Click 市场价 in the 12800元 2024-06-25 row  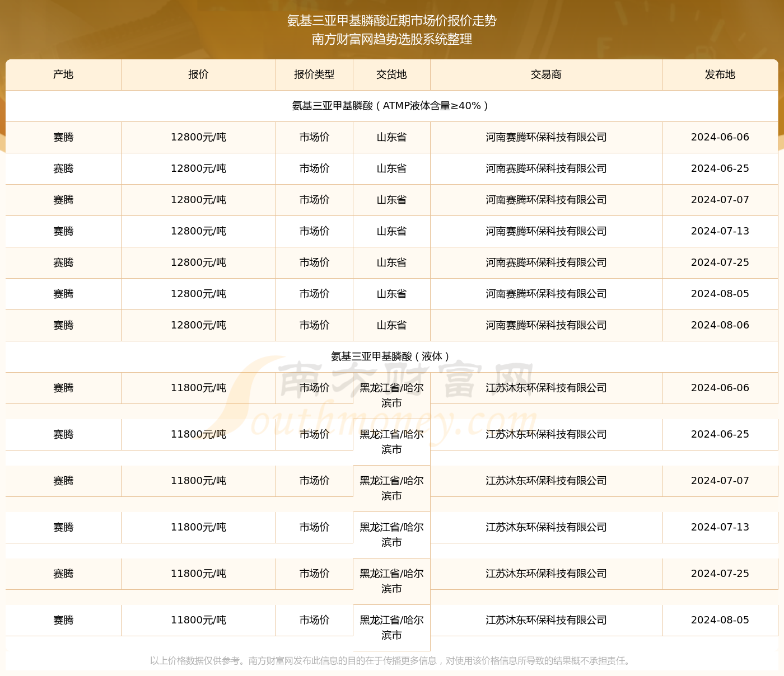click(x=314, y=168)
